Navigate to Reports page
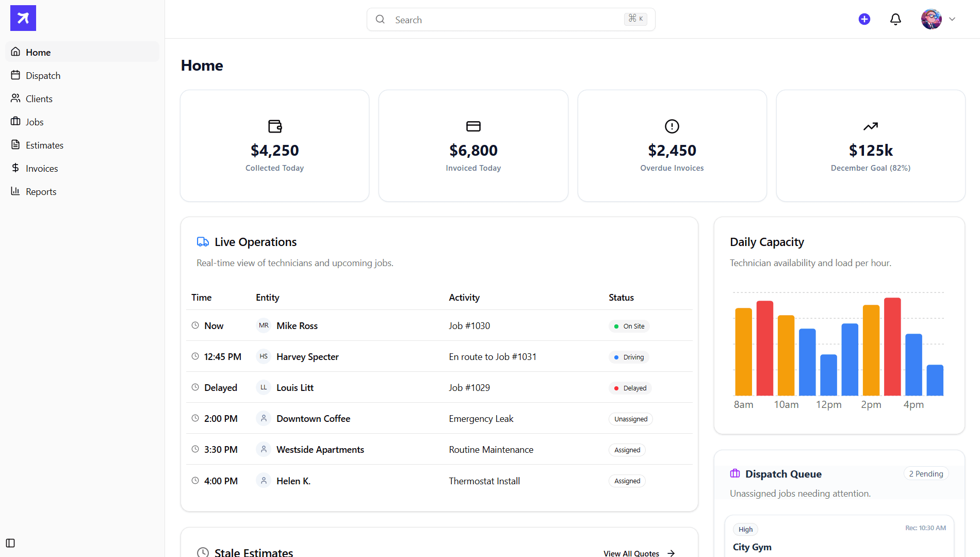The height and width of the screenshot is (557, 980). coord(41,192)
